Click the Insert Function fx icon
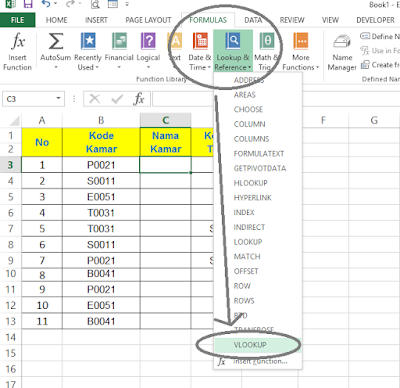Viewport: 400px width, 388px height. [x=18, y=41]
